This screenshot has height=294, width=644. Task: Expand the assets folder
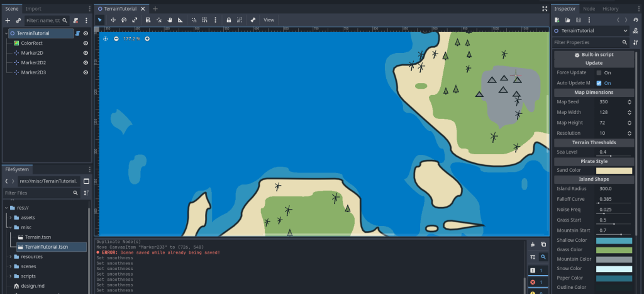pos(10,217)
